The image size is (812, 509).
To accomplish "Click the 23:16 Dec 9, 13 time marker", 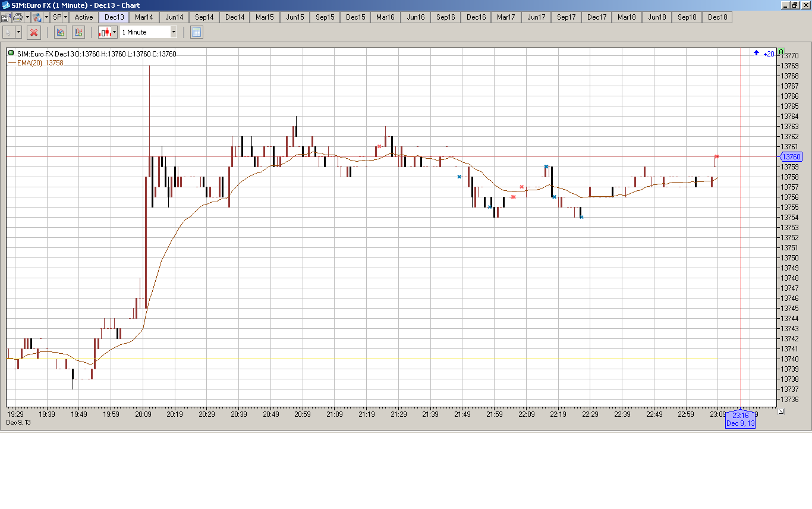I will click(x=740, y=419).
